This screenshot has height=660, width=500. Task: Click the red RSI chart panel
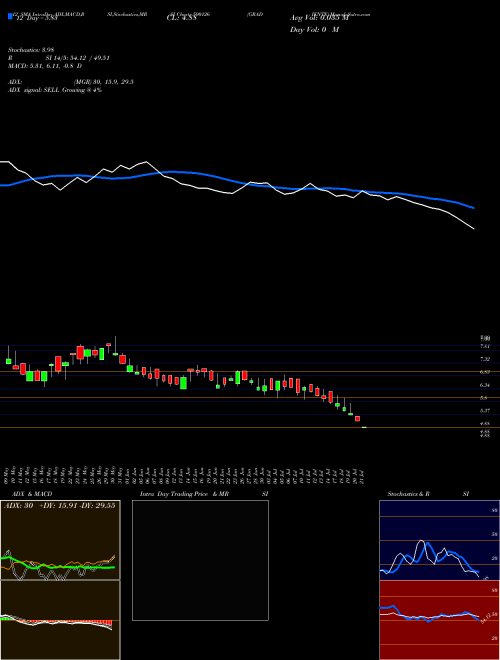[x=439, y=620]
